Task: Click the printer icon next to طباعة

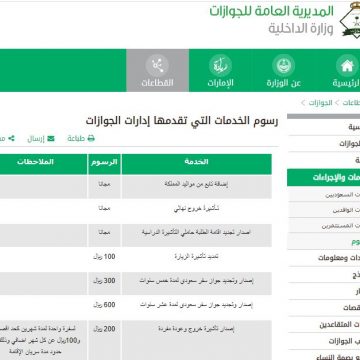Action: coord(91,139)
